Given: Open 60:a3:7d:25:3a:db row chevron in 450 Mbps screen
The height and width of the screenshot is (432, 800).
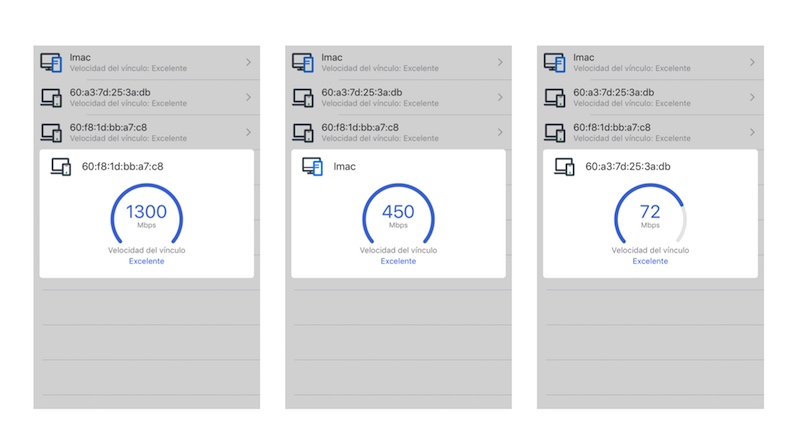Looking at the screenshot, I should point(500,98).
